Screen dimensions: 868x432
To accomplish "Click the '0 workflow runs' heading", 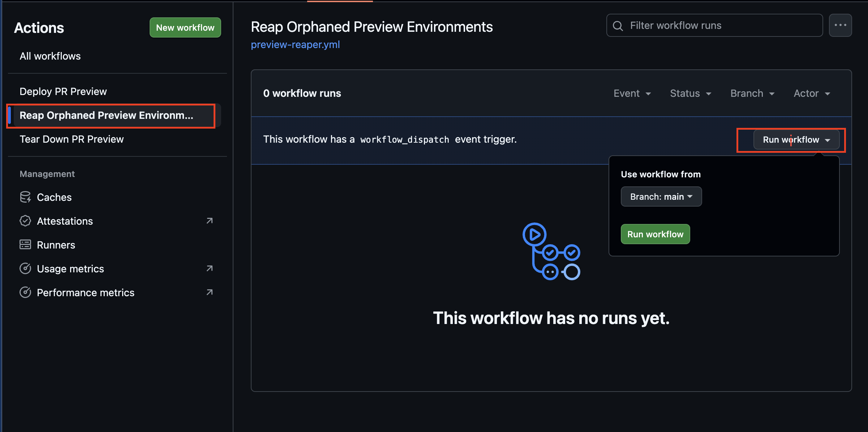I will point(302,94).
